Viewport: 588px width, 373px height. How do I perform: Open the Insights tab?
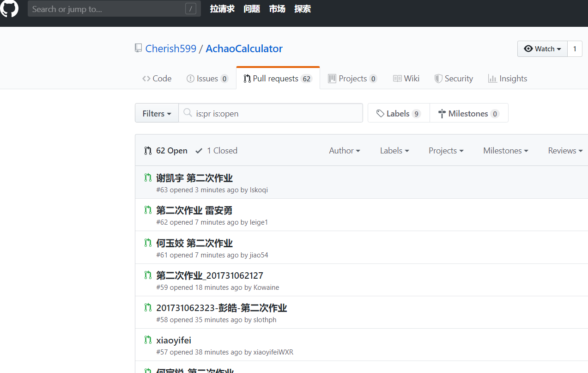tap(508, 79)
